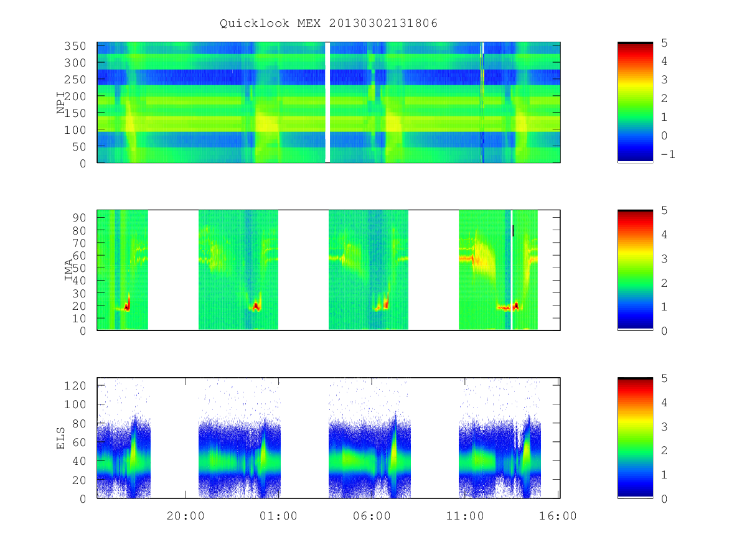
Task: Select the IMA axis label
Action: pos(68,269)
